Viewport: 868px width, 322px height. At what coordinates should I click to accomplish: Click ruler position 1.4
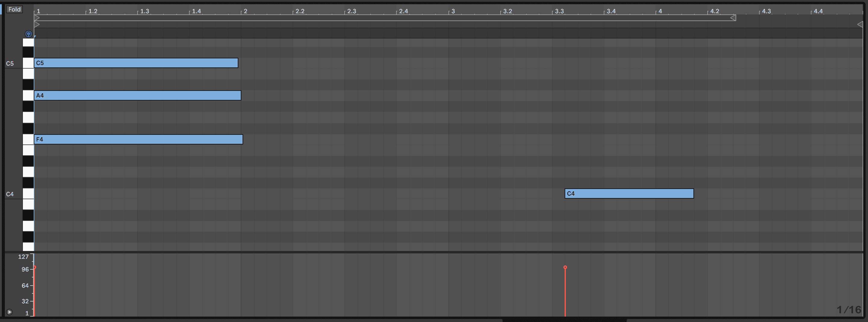197,11
